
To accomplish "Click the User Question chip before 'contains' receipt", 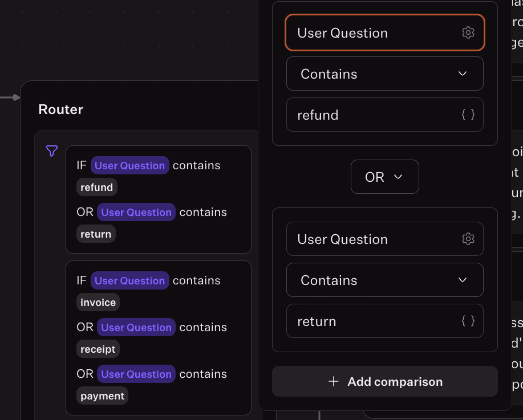I will pyautogui.click(x=136, y=328).
